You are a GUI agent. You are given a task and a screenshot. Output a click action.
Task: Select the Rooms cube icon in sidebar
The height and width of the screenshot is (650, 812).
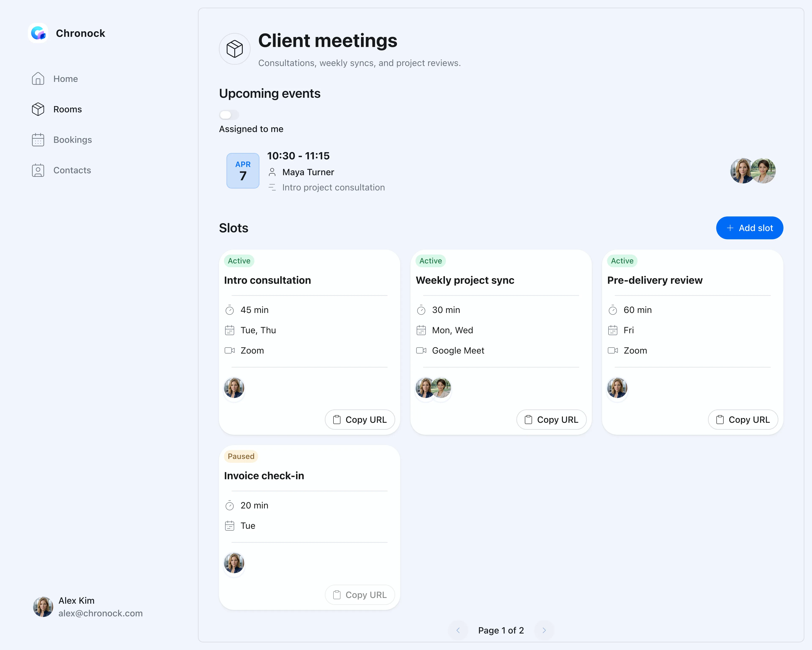(38, 109)
